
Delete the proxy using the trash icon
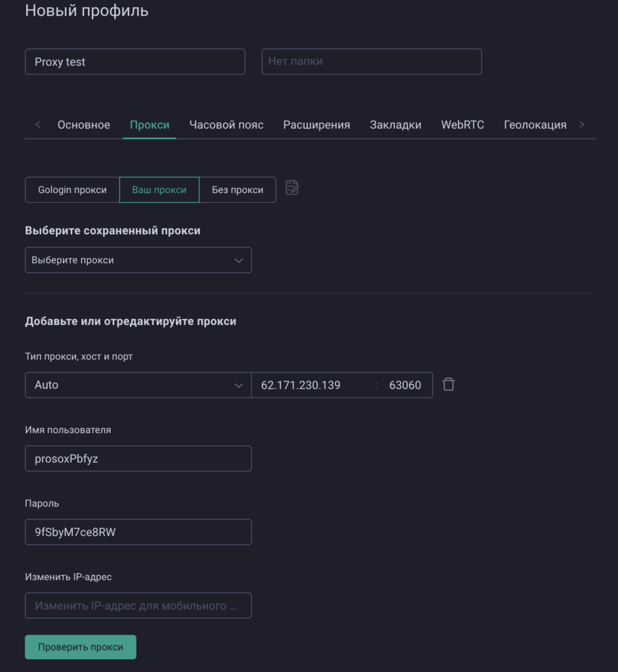pos(449,384)
